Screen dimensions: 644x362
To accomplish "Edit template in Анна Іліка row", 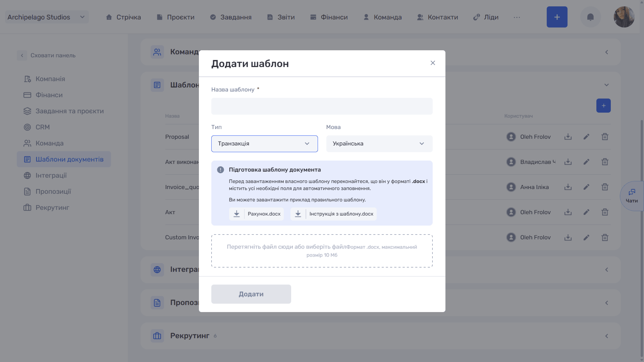I will point(586,187).
